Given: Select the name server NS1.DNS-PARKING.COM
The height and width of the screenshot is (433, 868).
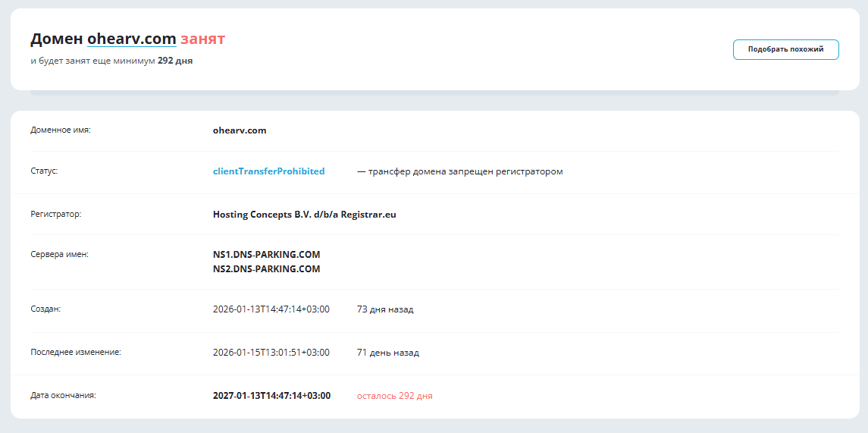Looking at the screenshot, I should 266,255.
